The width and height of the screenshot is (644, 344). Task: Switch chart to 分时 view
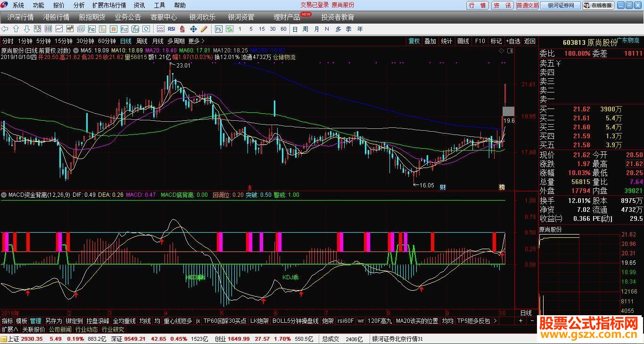[x=8, y=41]
